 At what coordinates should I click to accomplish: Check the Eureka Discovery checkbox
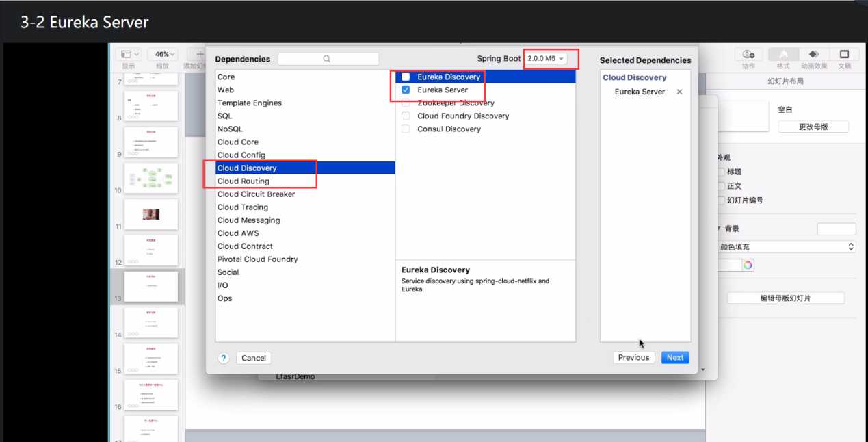click(406, 77)
